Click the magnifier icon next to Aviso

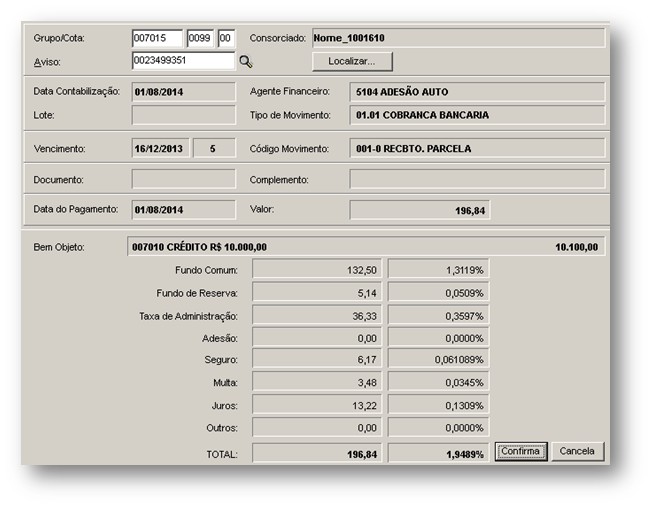(246, 62)
